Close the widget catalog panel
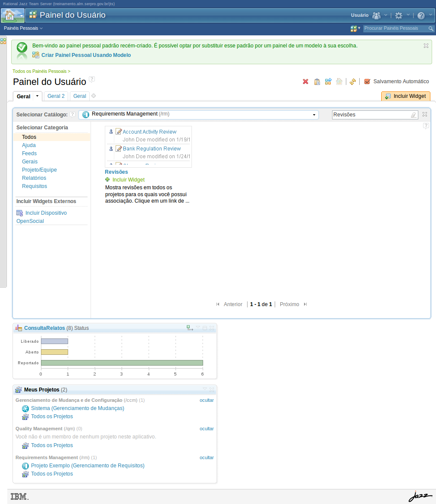436x504 pixels. coord(425,114)
